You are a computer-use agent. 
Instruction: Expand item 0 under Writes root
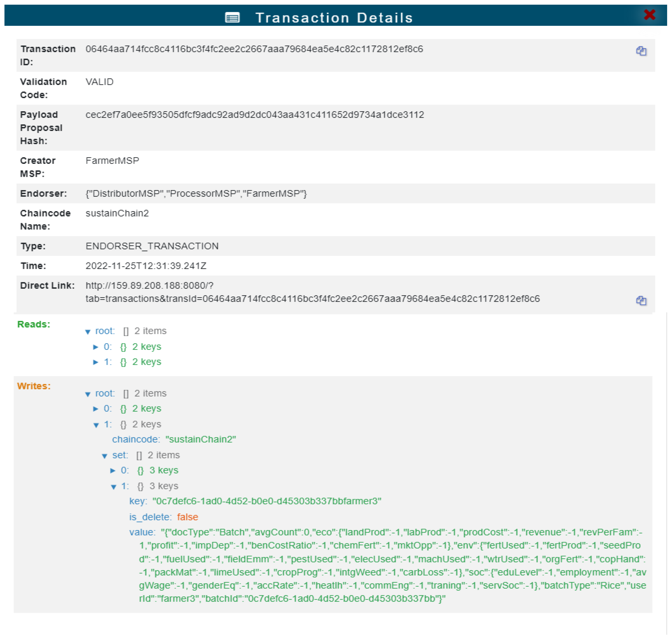96,409
